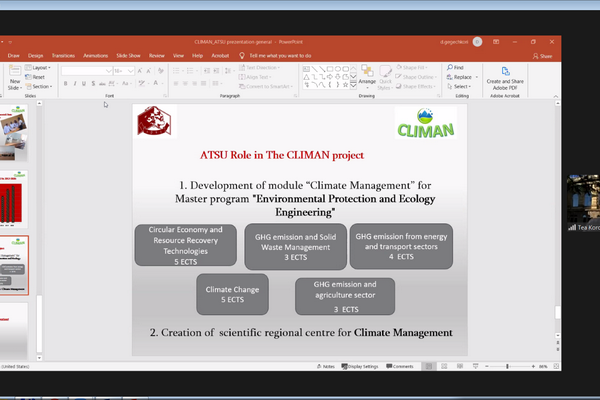600x400 pixels.
Task: Expand the slide Layout dropdown
Action: click(39, 68)
